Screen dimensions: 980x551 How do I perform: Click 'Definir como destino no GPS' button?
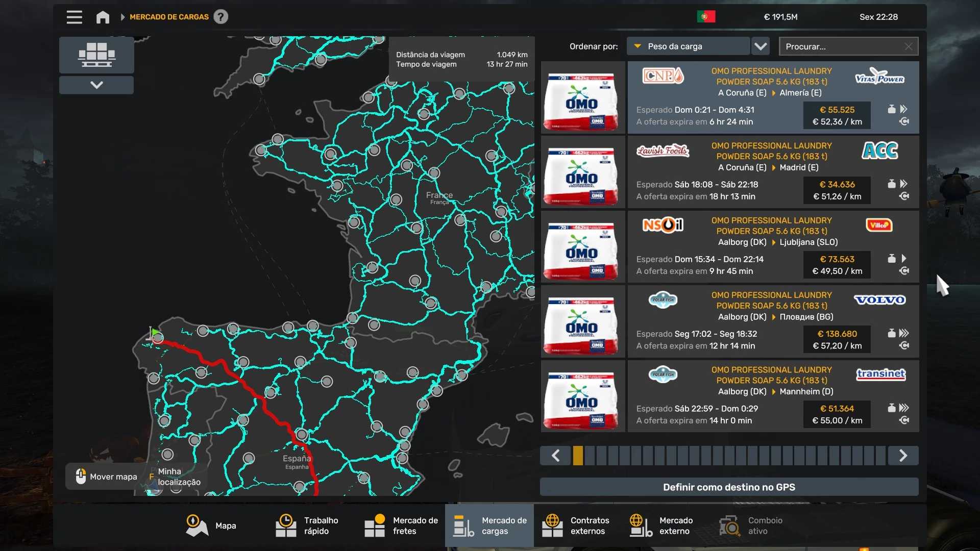(x=729, y=487)
